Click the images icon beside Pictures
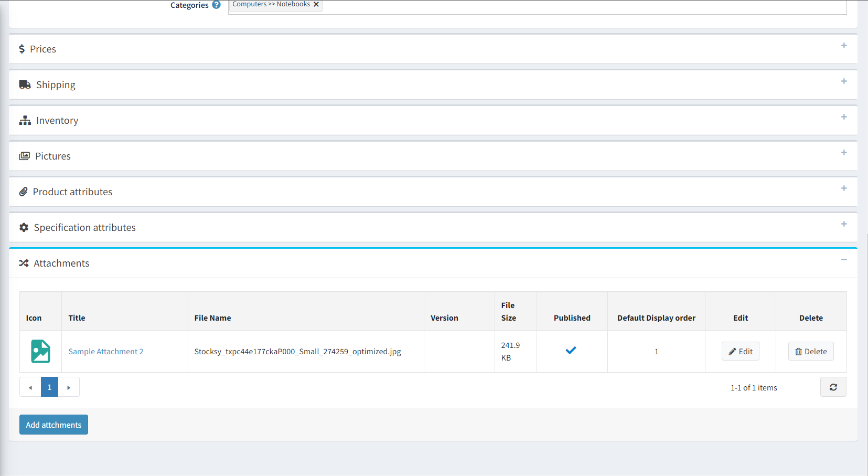868x476 pixels. point(24,156)
